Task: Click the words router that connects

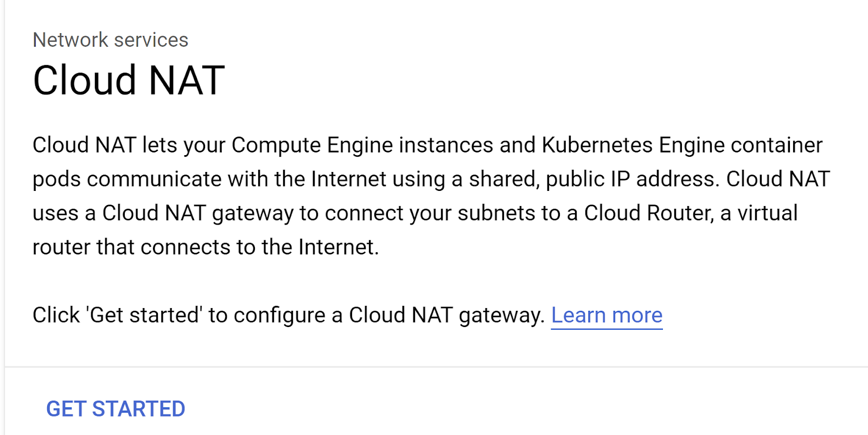Action: coord(131,247)
